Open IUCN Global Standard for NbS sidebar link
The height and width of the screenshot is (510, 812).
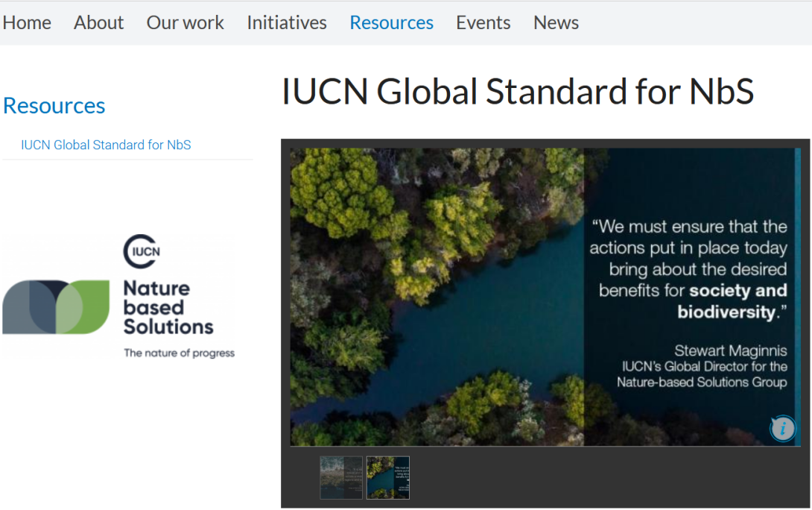106,145
